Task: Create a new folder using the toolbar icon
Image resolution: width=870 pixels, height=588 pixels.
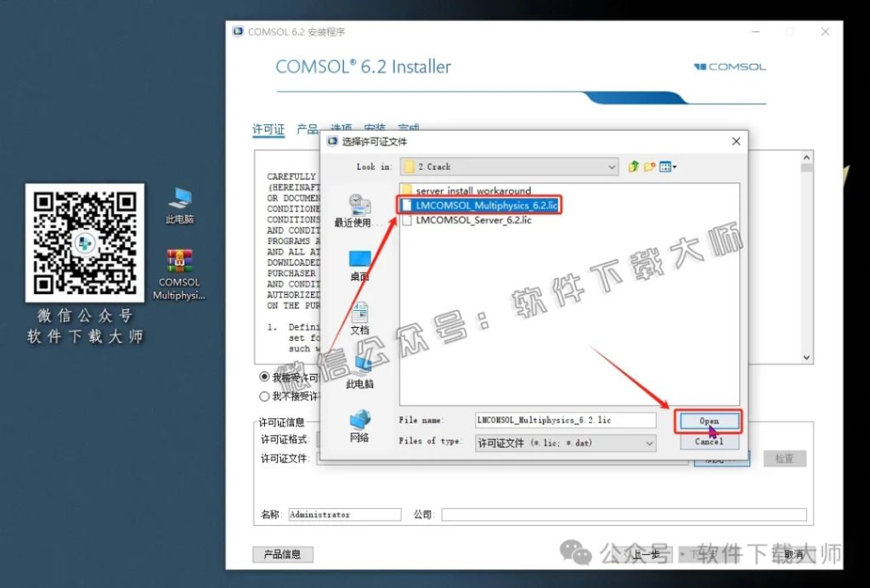Action: tap(649, 167)
